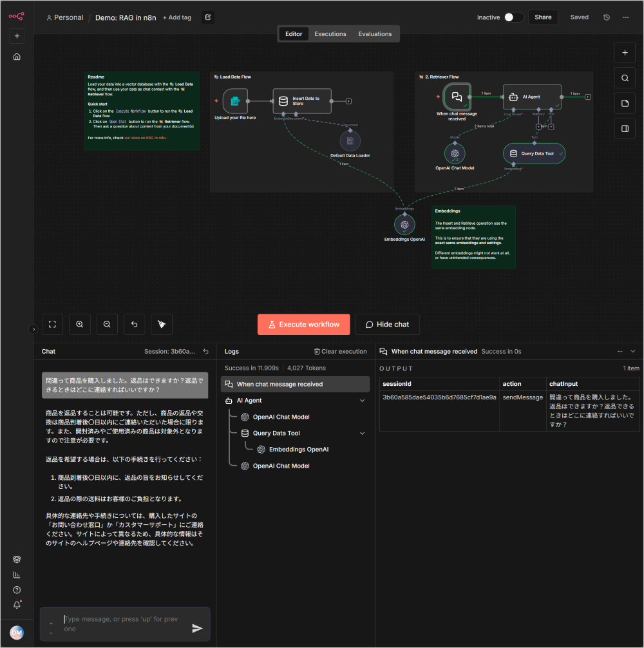Toggle the workflow Inactive switch
Viewport: 644px width, 648px height.
tap(513, 17)
